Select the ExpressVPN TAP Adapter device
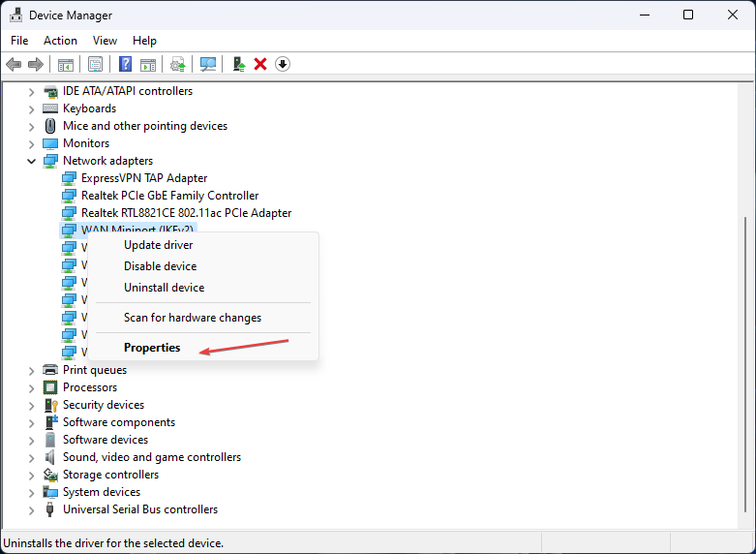 pyautogui.click(x=143, y=178)
